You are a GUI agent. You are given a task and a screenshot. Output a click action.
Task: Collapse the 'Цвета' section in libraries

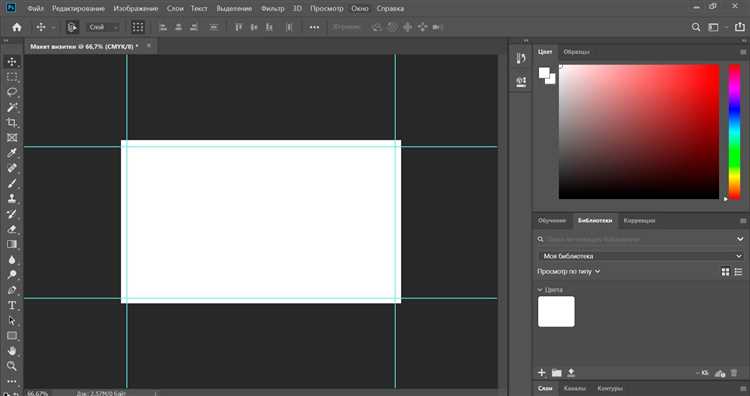pos(540,290)
